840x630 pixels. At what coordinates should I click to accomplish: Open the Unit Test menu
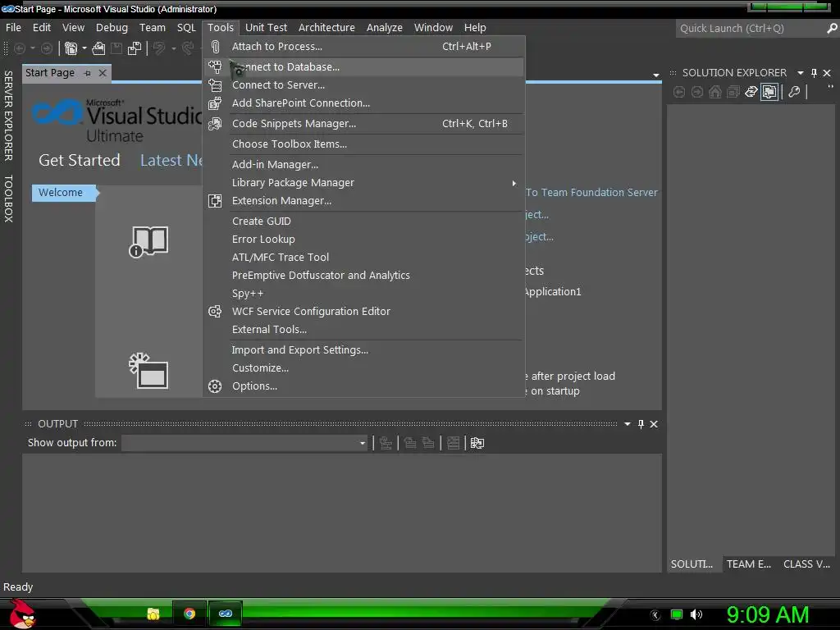click(x=267, y=27)
